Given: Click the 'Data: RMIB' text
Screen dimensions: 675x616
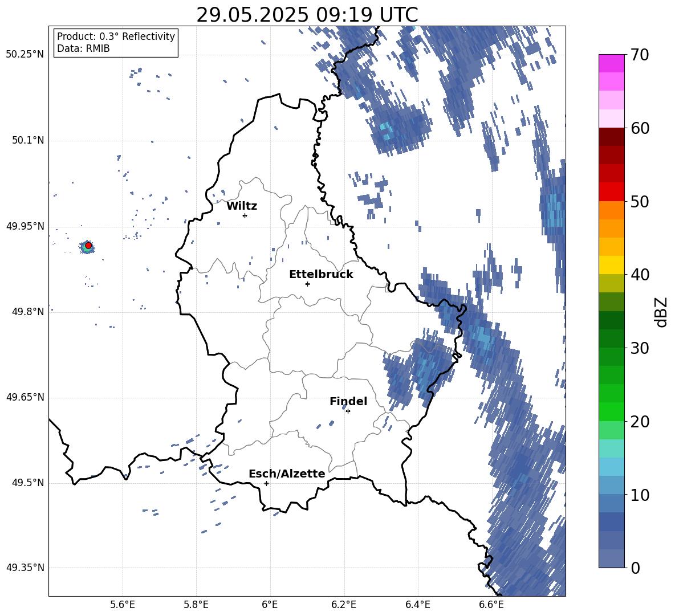Looking at the screenshot, I should [x=83, y=48].
